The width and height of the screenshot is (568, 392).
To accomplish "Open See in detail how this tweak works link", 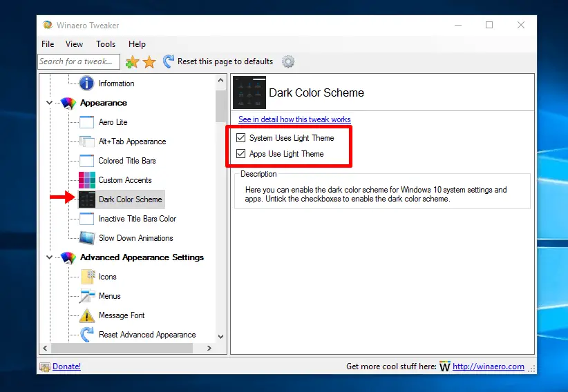I will tap(294, 119).
